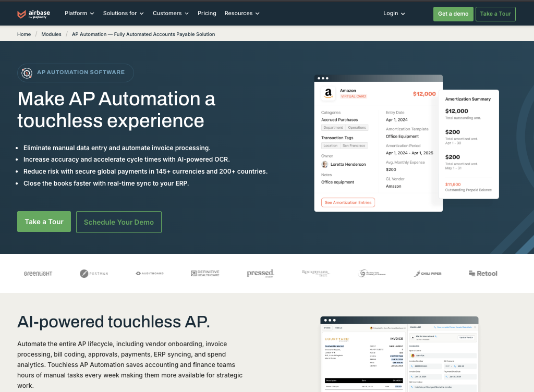Click the Operations tag
This screenshot has height=392, width=534.
[x=357, y=128]
